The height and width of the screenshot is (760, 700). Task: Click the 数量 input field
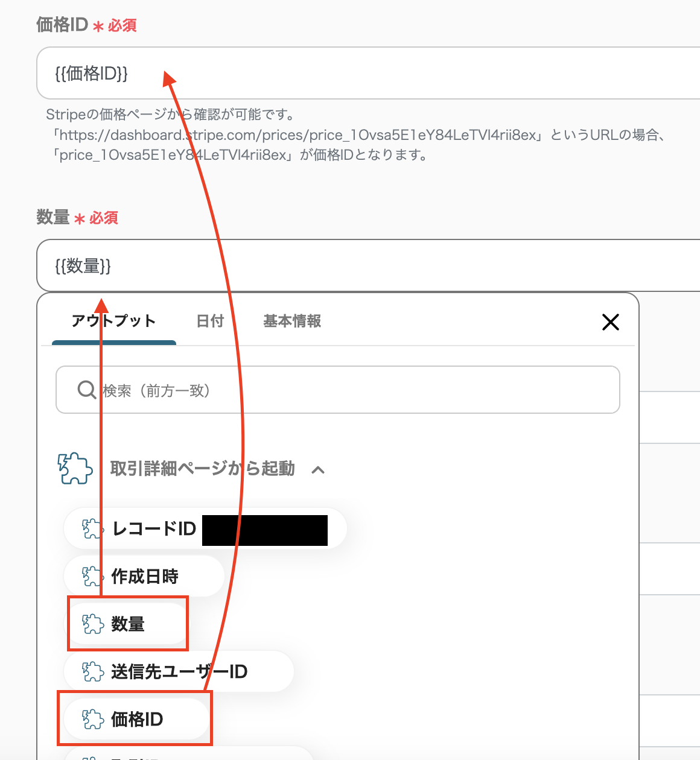click(x=368, y=265)
